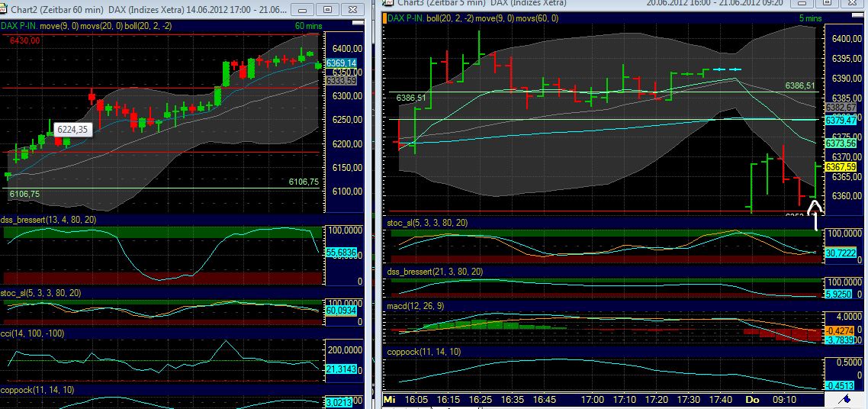Click the 16:25 time axis label
Viewport: 868px width, 409px height.
[481, 398]
